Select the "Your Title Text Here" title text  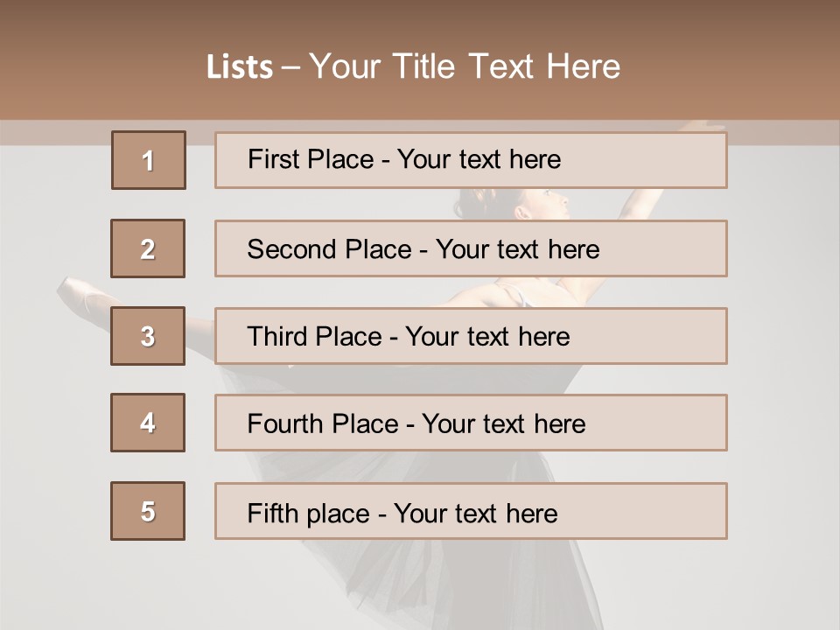pyautogui.click(x=465, y=66)
